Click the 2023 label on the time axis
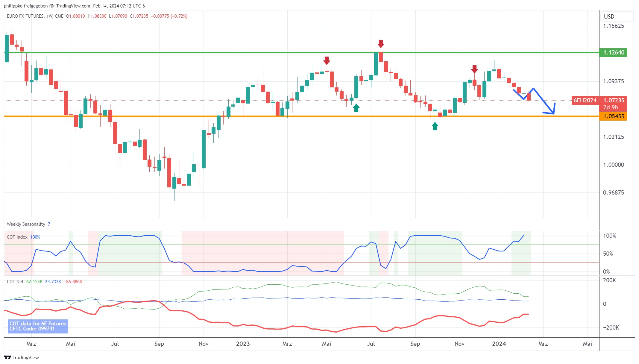The width and height of the screenshot is (639, 364). [x=243, y=344]
